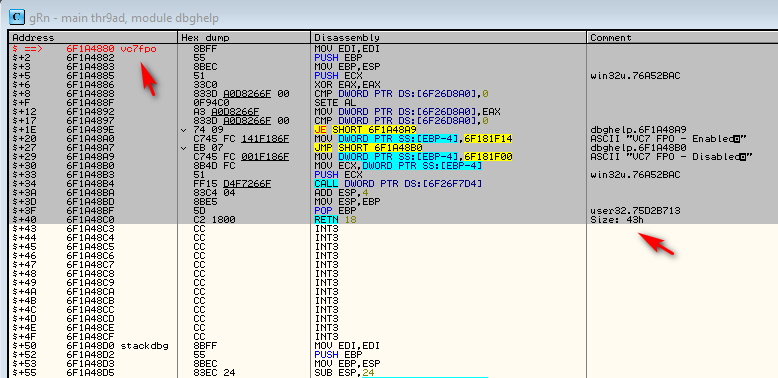The image size is (778, 378).
Task: Click hex dump 8B4D FC
Action: coord(214,166)
